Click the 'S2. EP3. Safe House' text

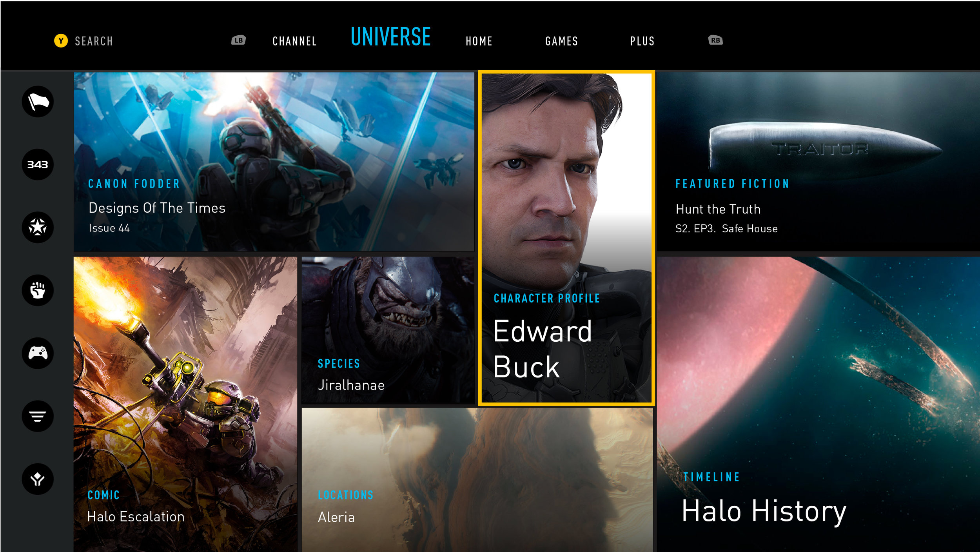coord(726,229)
